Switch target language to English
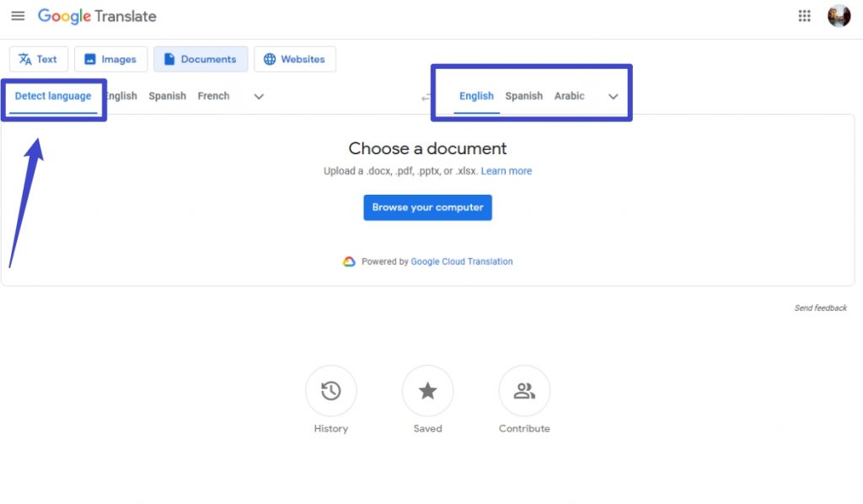Viewport: 863px width, 504px height. [476, 96]
